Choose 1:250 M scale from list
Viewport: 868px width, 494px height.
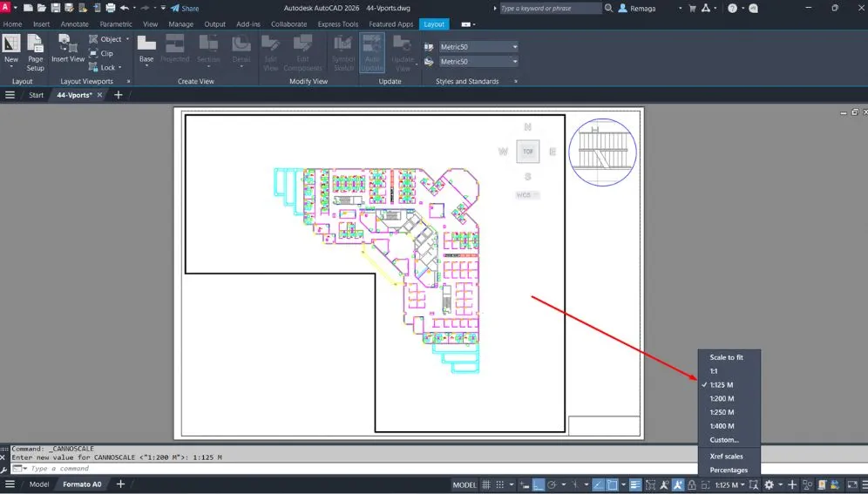722,412
